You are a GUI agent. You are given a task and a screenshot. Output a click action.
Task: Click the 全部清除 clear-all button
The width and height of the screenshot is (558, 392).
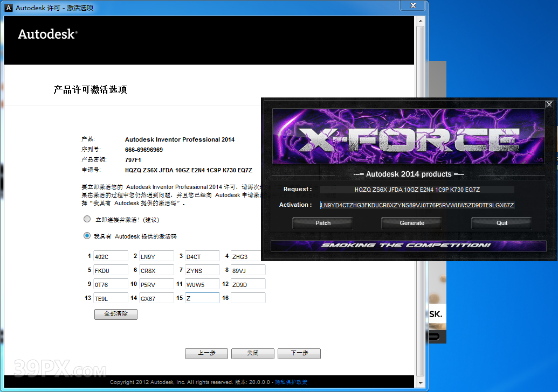tap(115, 314)
